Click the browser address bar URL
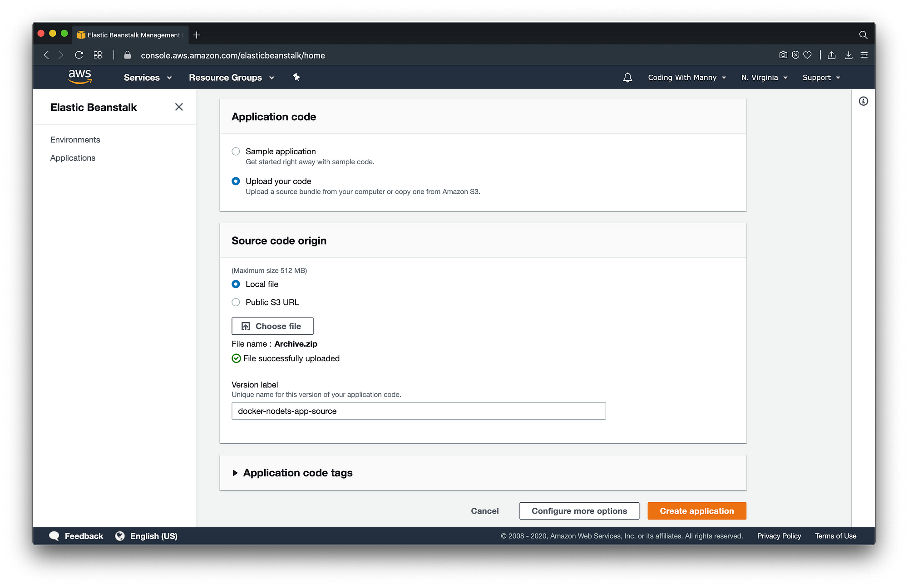 233,55
